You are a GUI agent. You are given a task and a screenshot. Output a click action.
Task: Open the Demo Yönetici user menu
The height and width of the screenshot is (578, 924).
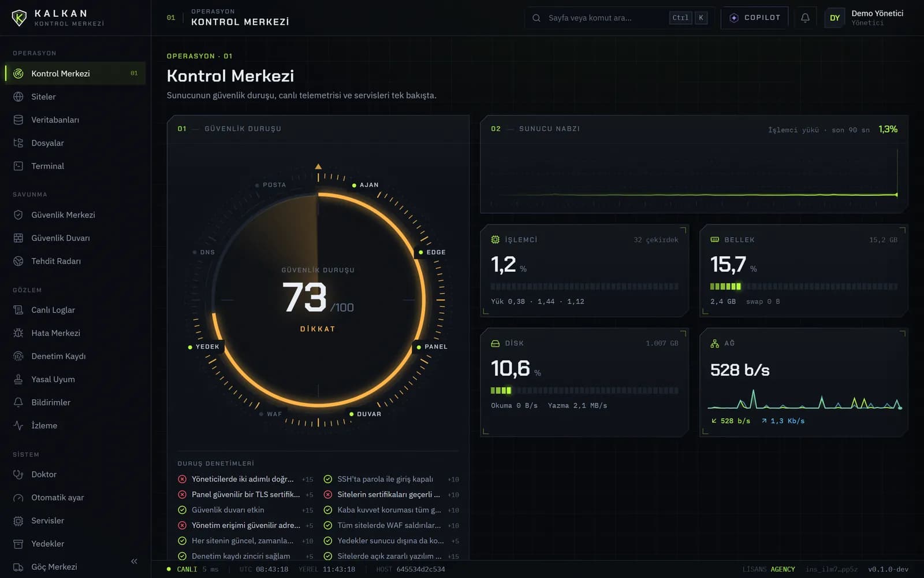click(865, 18)
